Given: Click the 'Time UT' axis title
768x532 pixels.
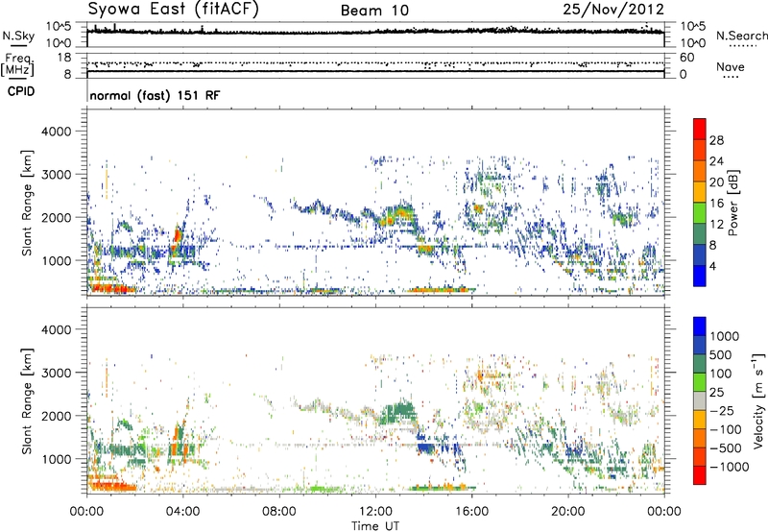Looking at the screenshot, I should coord(375,526).
